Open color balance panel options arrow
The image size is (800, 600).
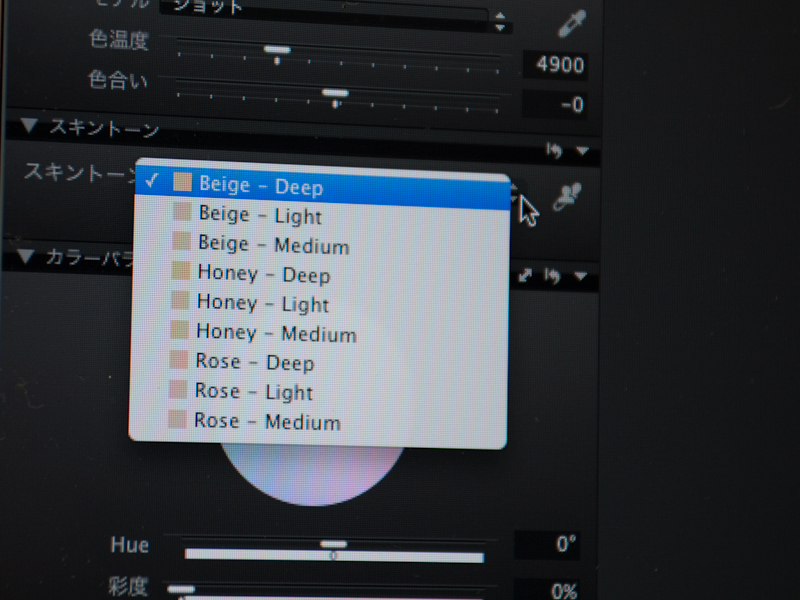(581, 276)
